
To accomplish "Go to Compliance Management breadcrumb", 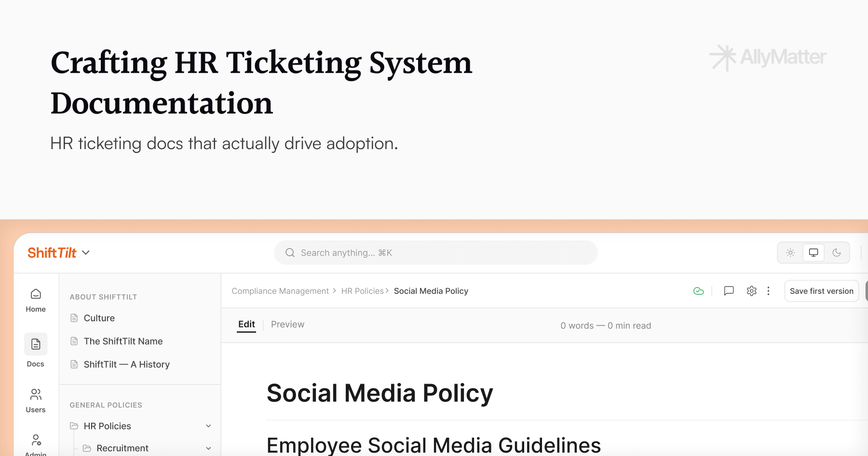I will tap(280, 291).
